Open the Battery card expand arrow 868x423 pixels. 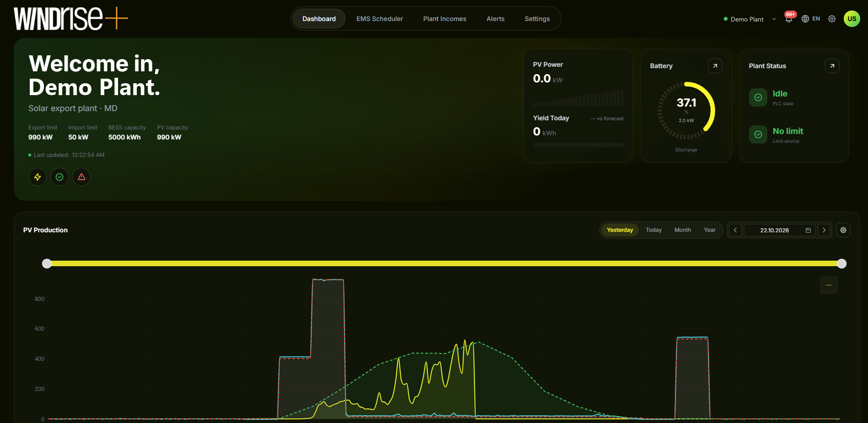point(715,66)
